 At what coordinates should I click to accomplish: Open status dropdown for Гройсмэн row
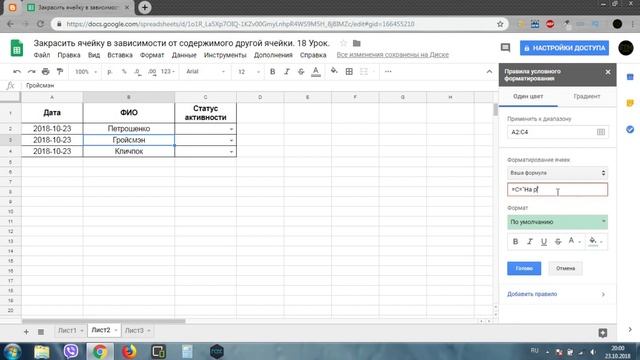point(231,140)
